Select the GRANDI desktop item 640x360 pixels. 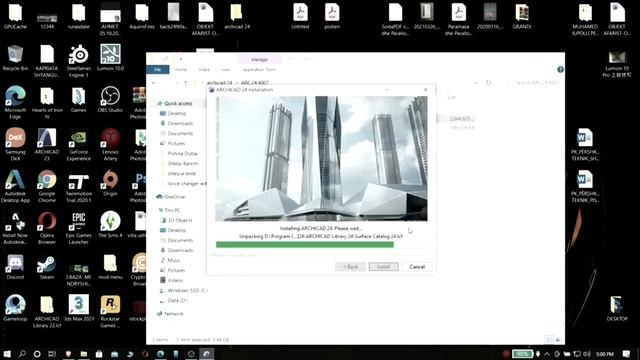click(522, 16)
